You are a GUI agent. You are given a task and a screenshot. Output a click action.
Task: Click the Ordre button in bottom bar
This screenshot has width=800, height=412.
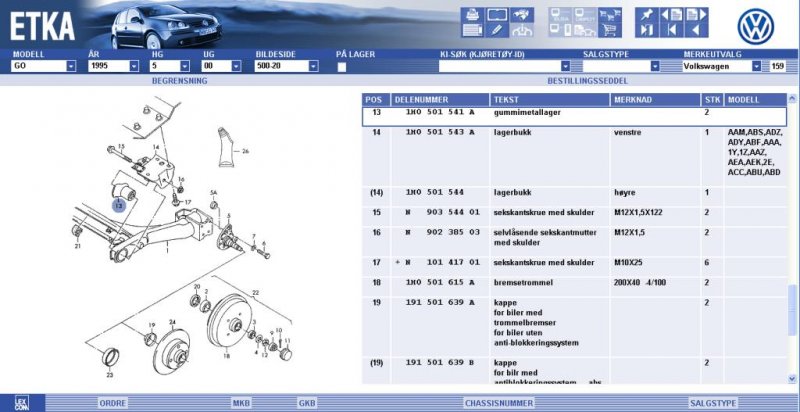pos(113,402)
